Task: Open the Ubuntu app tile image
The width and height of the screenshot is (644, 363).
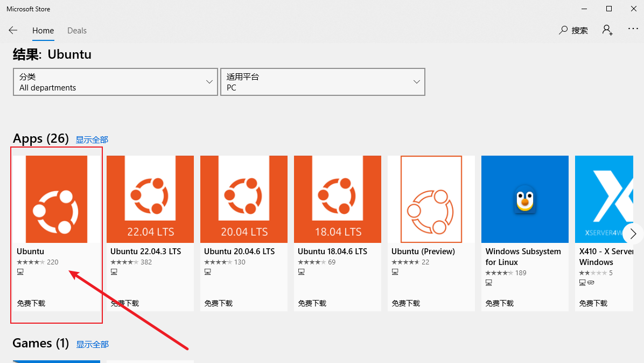Action: (57, 199)
